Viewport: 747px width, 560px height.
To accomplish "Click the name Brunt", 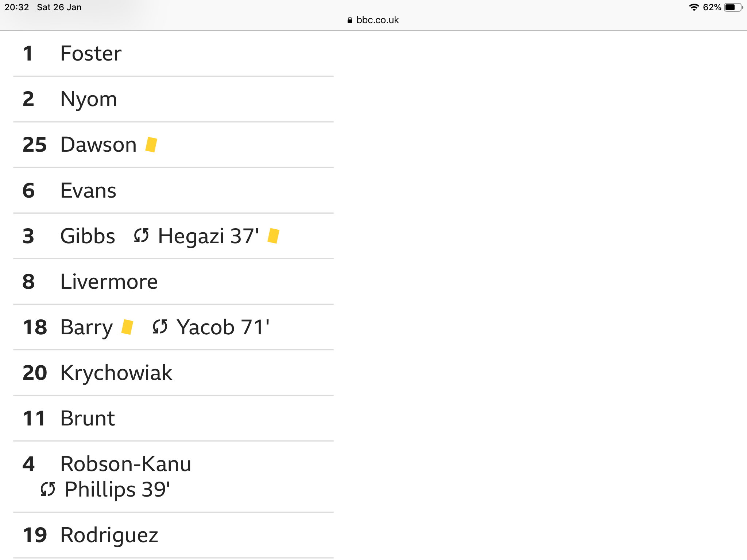I will point(88,418).
